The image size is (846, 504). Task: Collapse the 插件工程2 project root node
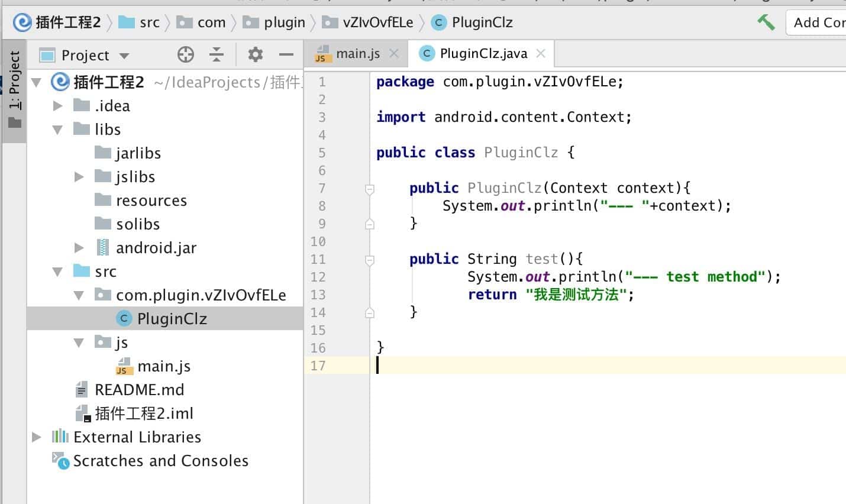(37, 82)
